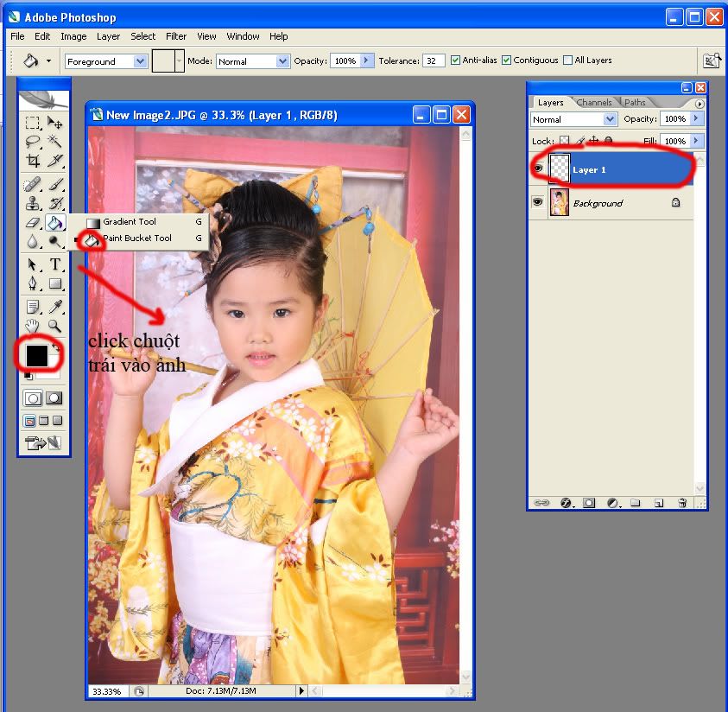Select the Eyedropper tool

55,306
